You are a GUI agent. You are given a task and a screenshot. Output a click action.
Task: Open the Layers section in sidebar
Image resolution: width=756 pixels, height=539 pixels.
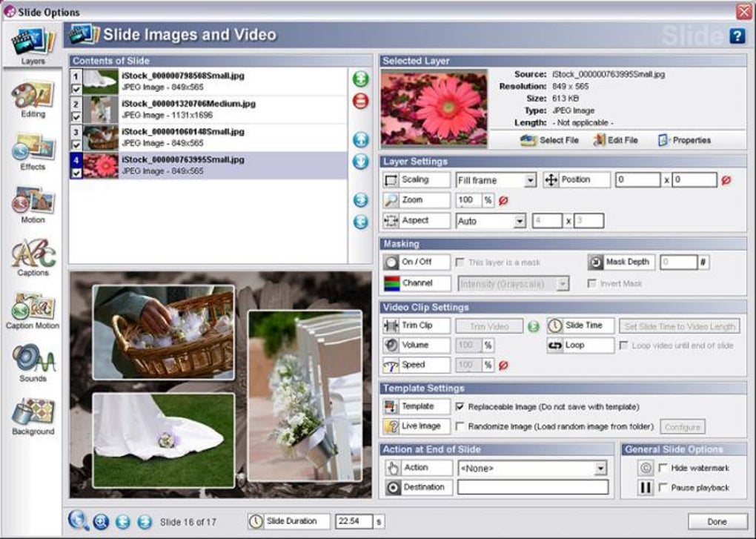pos(33,45)
